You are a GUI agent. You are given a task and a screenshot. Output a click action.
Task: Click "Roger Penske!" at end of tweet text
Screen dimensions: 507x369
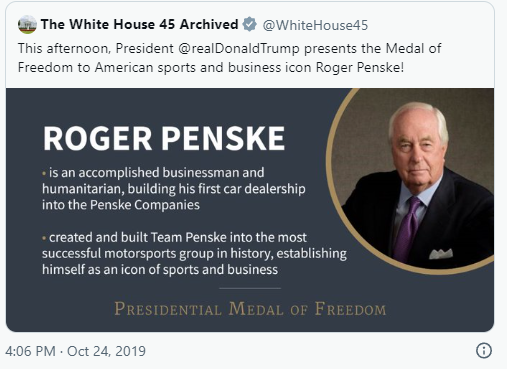(x=360, y=67)
